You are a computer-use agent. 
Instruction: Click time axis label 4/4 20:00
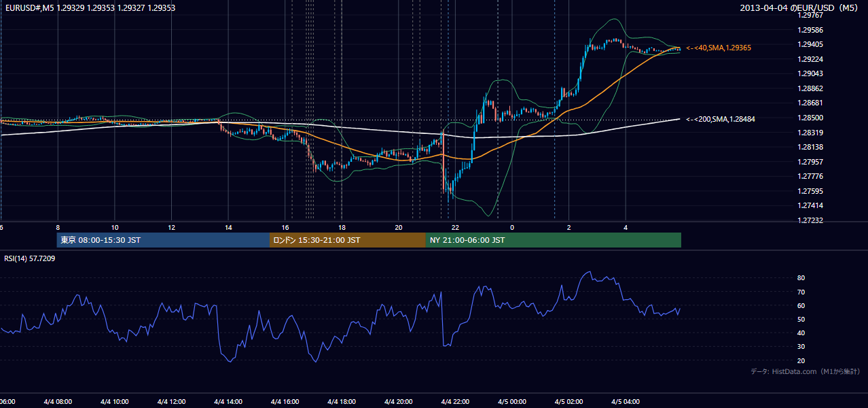pyautogui.click(x=399, y=401)
